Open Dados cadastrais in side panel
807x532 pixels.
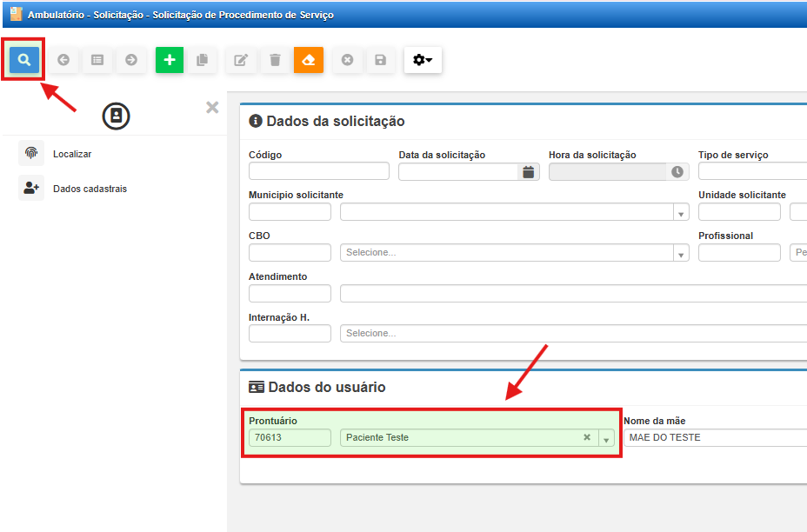pos(89,189)
